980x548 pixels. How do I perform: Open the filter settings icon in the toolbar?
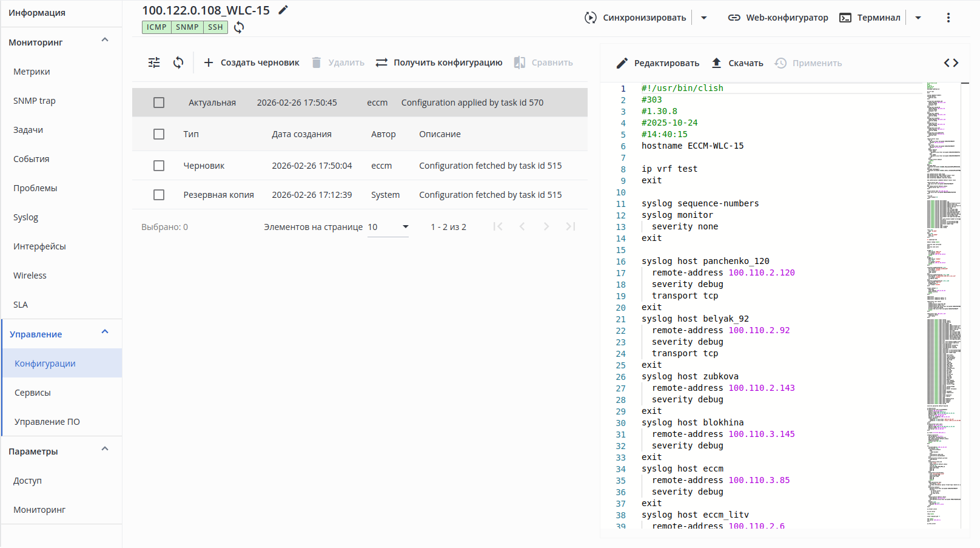pos(154,63)
